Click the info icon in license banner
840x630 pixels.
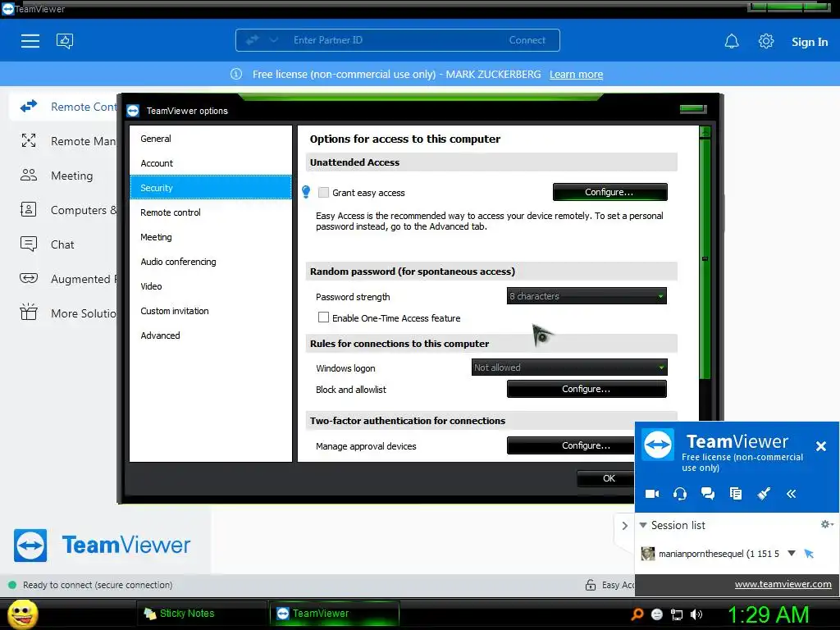(236, 74)
